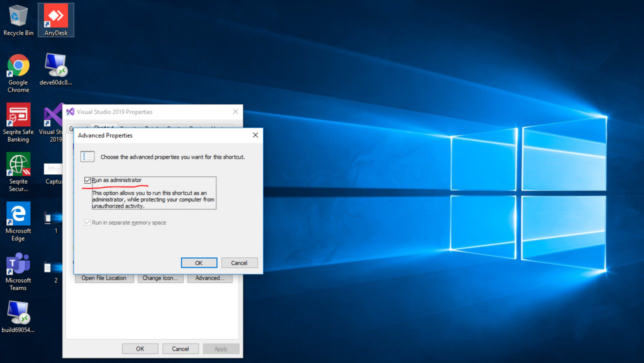Cancel the Advanced Properties dialog

coord(239,263)
